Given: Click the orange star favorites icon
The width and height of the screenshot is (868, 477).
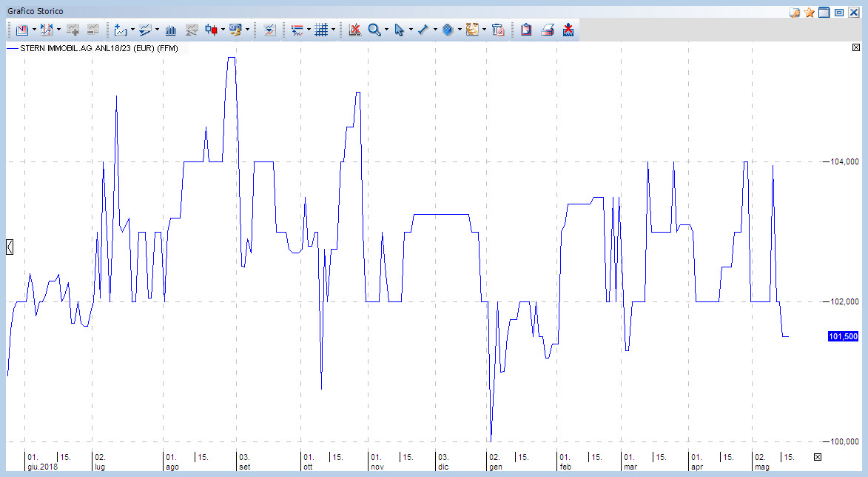Looking at the screenshot, I should click(x=810, y=13).
